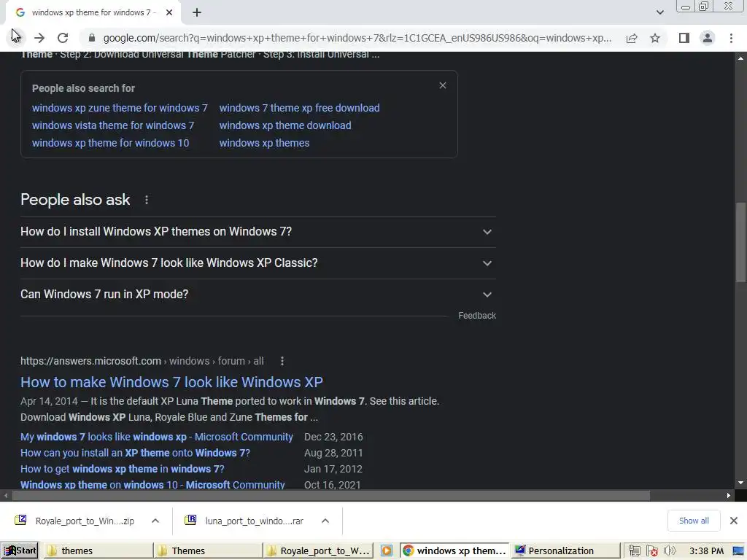Open windows xp zune theme for windows 7
747x560 pixels.
point(120,108)
